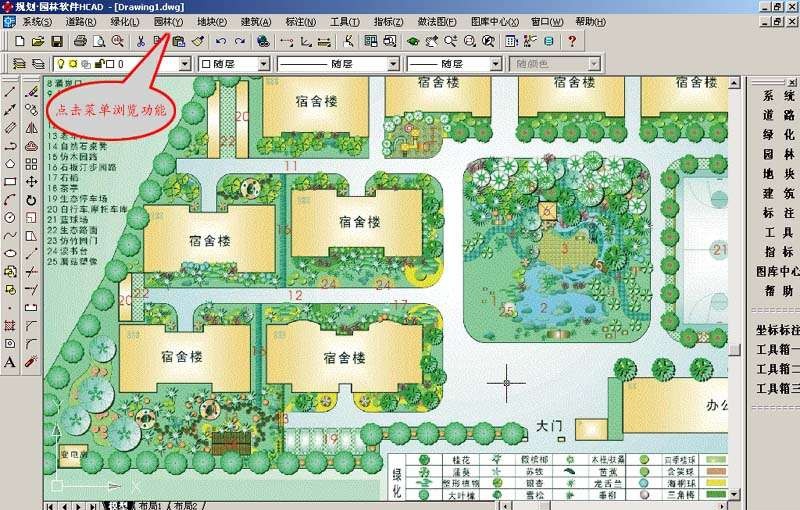
Task: Click first-tab navigation arrow at bottom
Action: point(51,506)
